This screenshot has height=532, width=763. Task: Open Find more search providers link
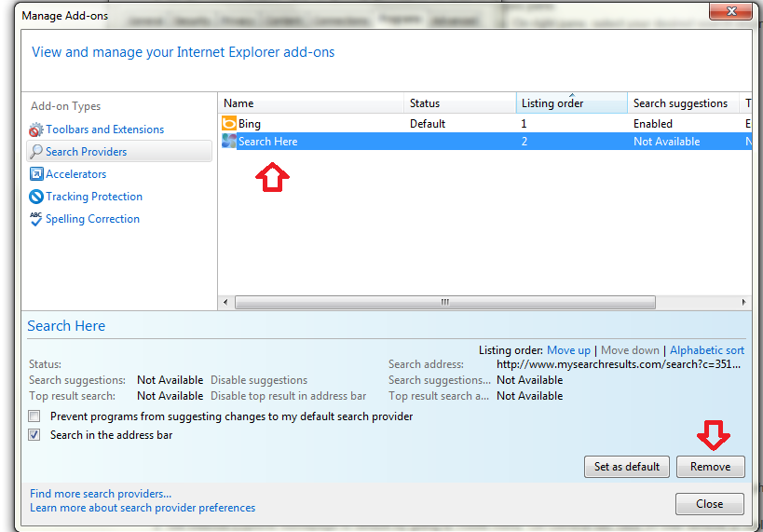101,494
